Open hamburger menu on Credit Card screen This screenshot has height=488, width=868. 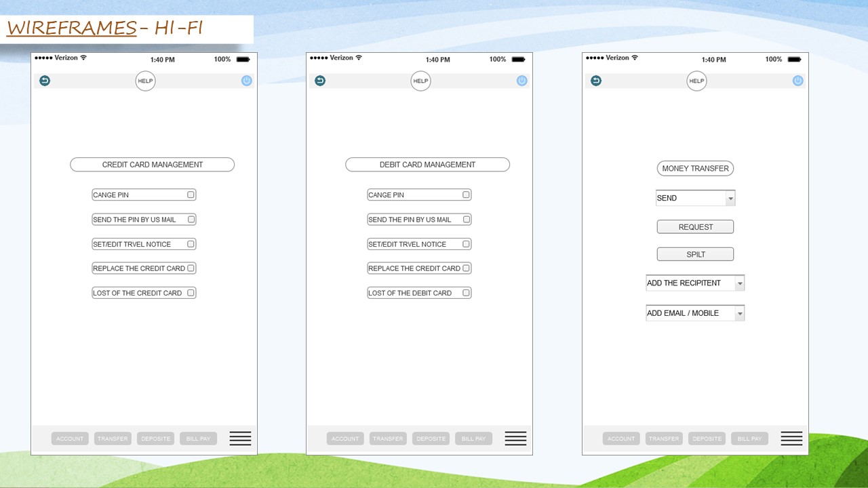click(x=240, y=439)
